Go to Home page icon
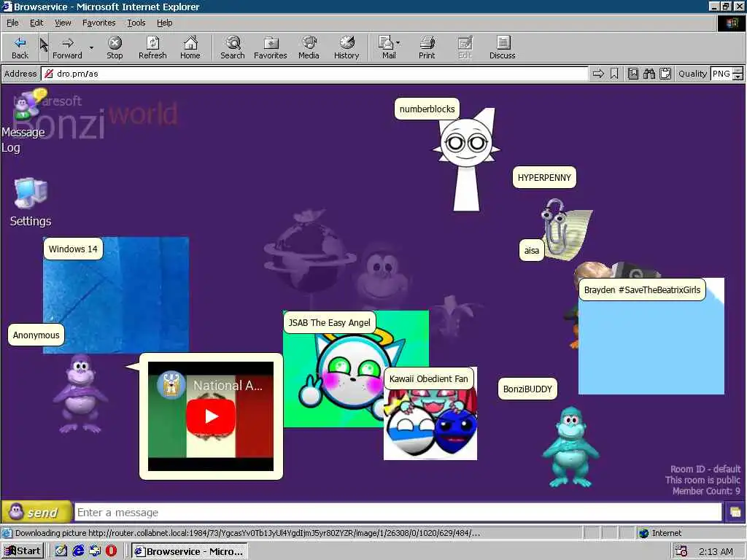 click(x=190, y=47)
